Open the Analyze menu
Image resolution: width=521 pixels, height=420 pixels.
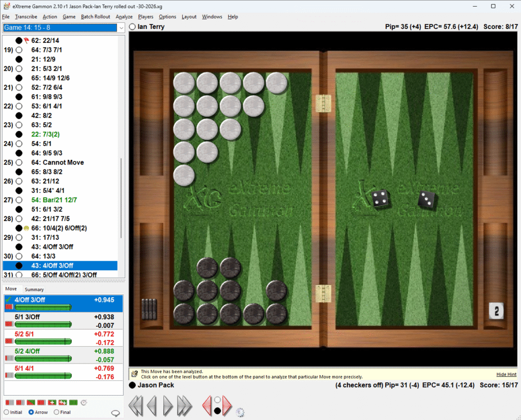124,17
